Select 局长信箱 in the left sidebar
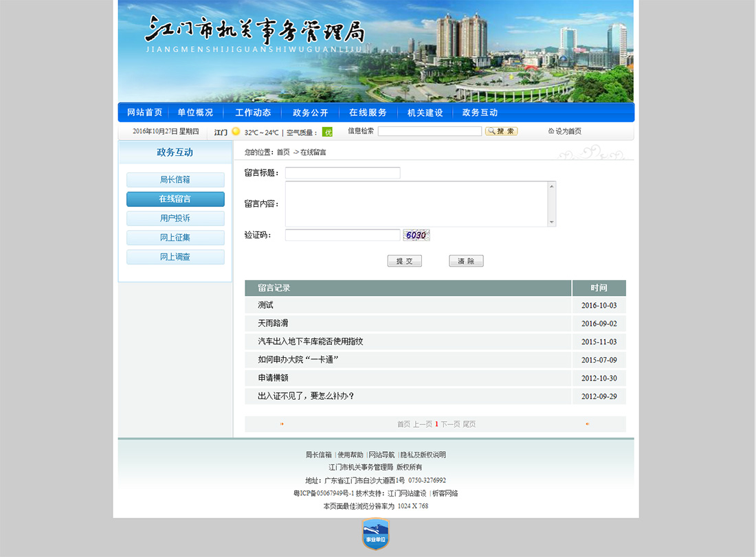Image resolution: width=756 pixels, height=557 pixels. coord(175,180)
